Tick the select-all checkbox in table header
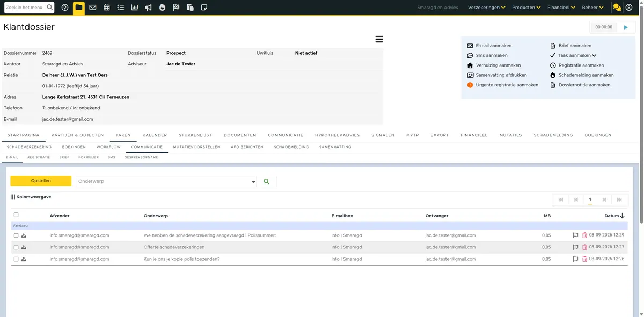Screen dimensions: 644x317 [x=16, y=215]
